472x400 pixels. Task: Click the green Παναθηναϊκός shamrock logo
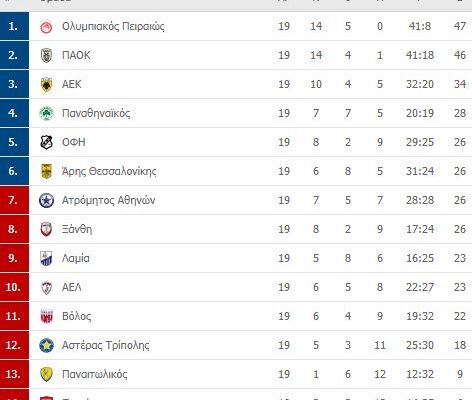tap(46, 113)
